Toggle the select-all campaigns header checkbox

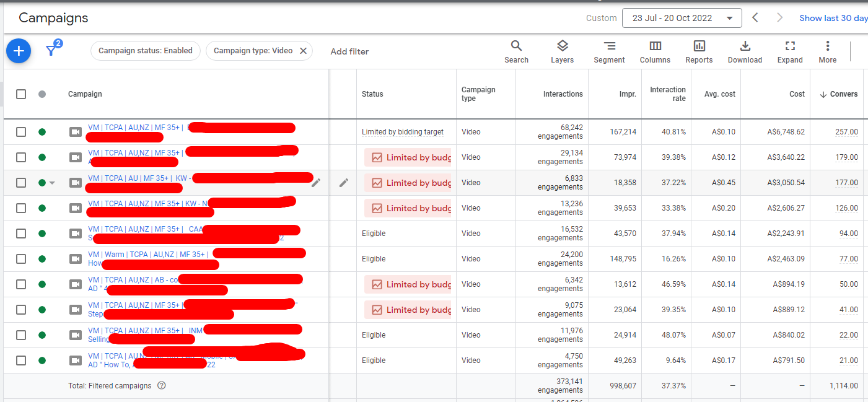point(21,94)
